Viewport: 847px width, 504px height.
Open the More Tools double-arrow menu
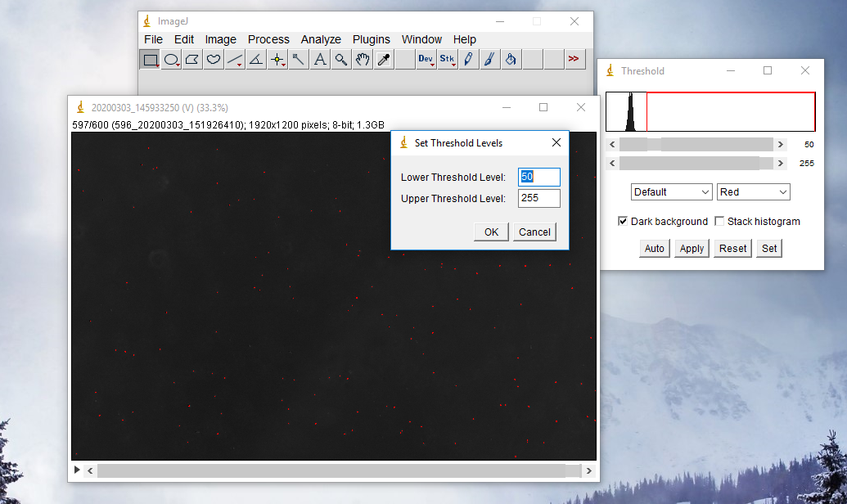574,60
